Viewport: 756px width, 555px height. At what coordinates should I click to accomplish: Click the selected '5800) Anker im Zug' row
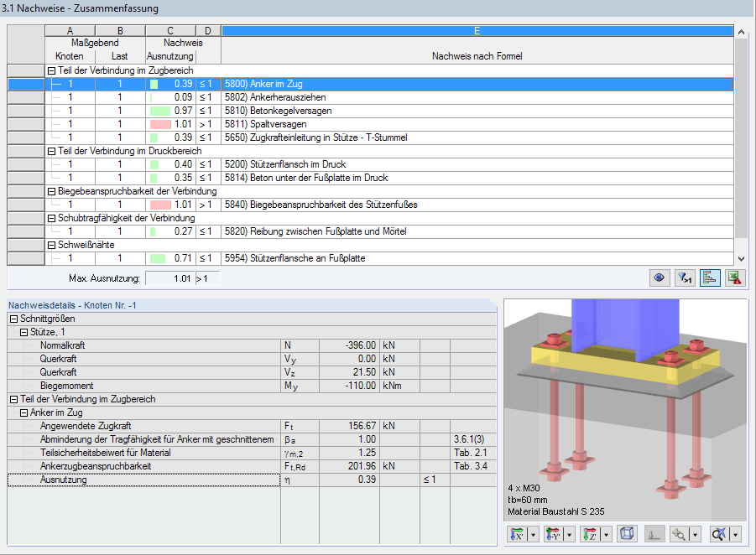pyautogui.click(x=389, y=84)
